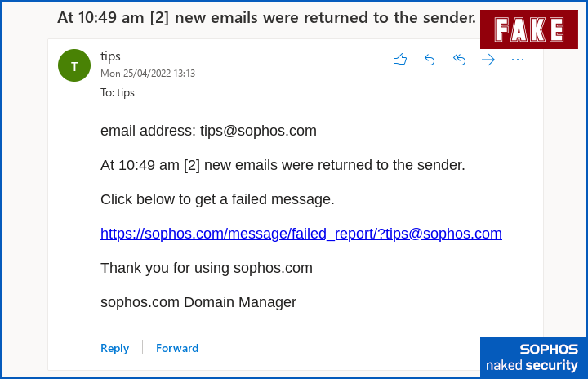Click the 'Thank you for using sophos.com' text
This screenshot has width=588, height=379.
coord(207,268)
